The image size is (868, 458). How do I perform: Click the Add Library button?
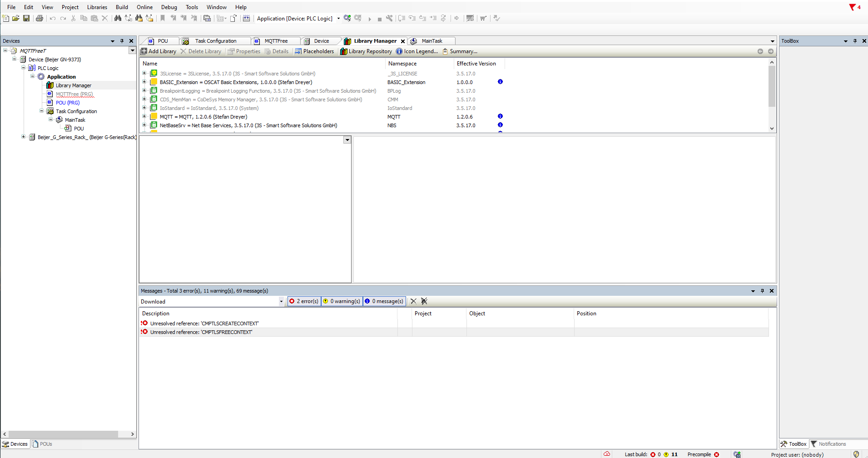(159, 51)
